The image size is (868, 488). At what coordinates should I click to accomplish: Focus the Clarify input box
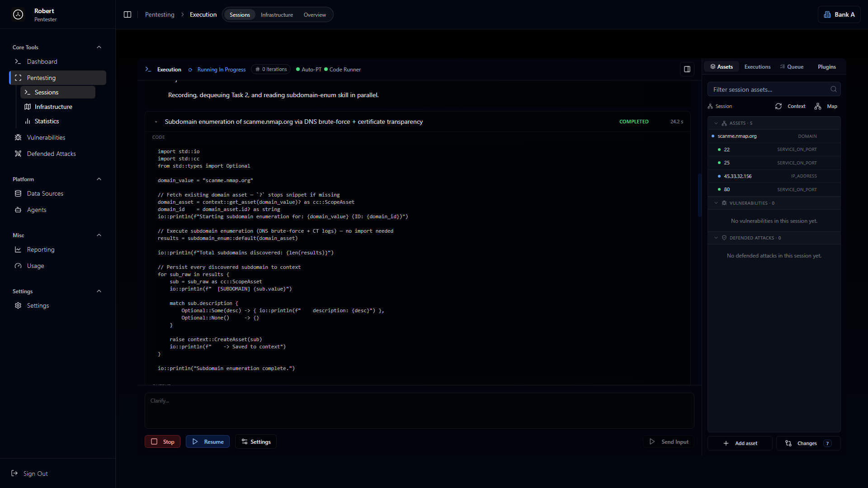click(419, 410)
